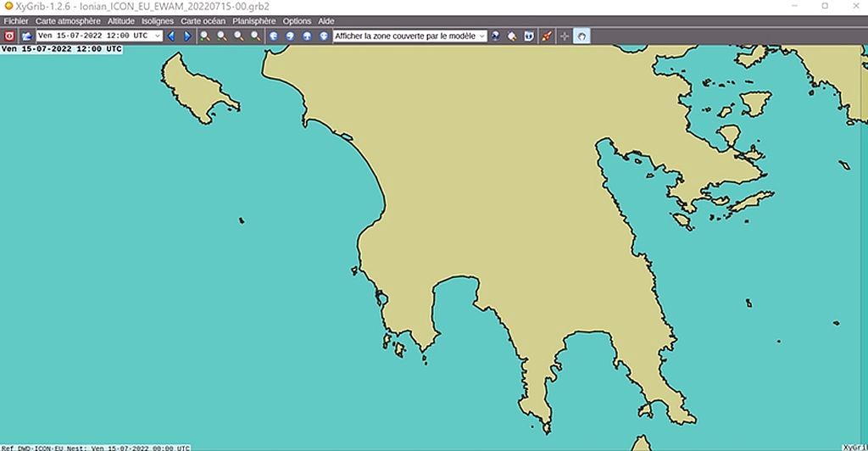Screen dimensions: 868x451
Task: Open the Options menu
Action: tap(297, 21)
